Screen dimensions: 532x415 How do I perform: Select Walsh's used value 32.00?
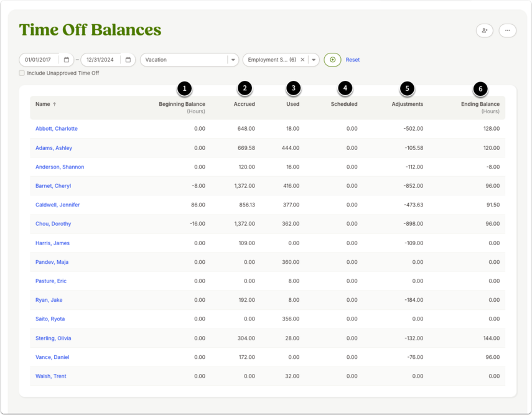click(292, 376)
